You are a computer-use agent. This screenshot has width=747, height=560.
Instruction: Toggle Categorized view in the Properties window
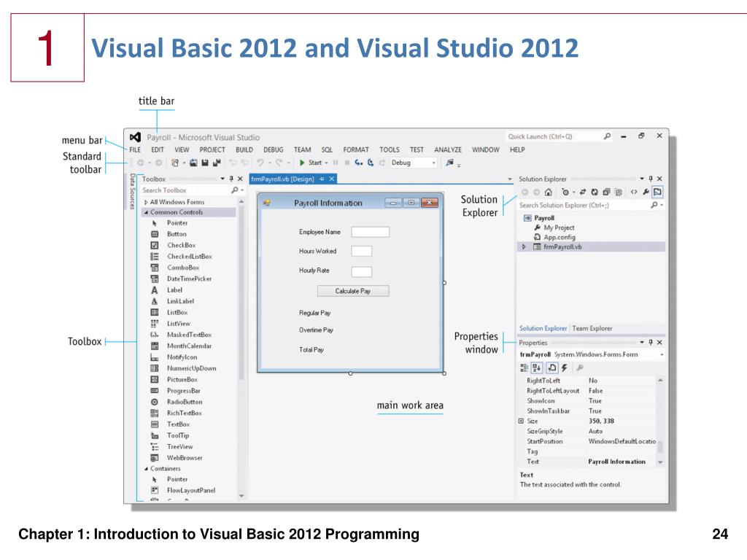(524, 367)
